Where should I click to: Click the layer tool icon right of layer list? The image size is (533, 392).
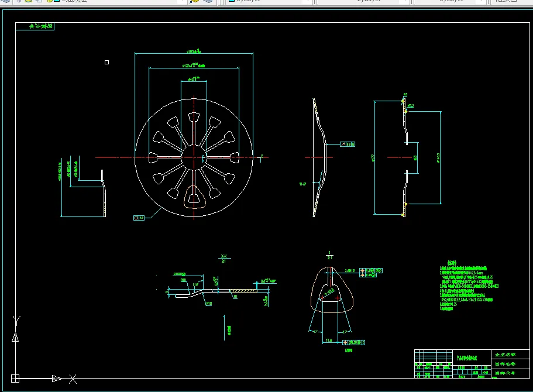click(195, 2)
